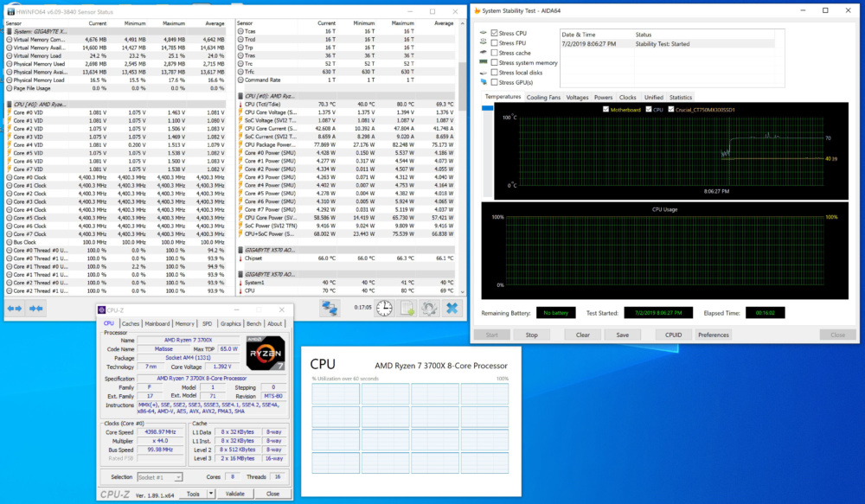Click the Core Speed 4398.97 MHz field
Viewport: 865px width, 504px height.
coord(160,431)
